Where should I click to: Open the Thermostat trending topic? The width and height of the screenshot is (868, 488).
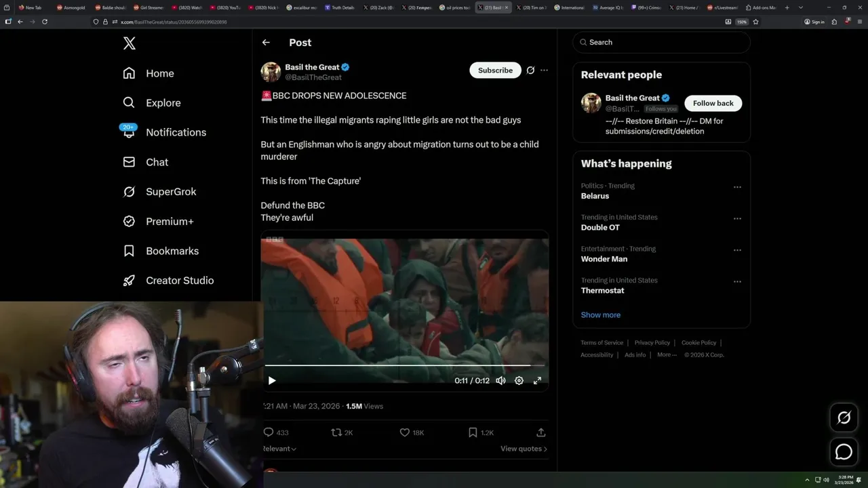[x=603, y=291]
